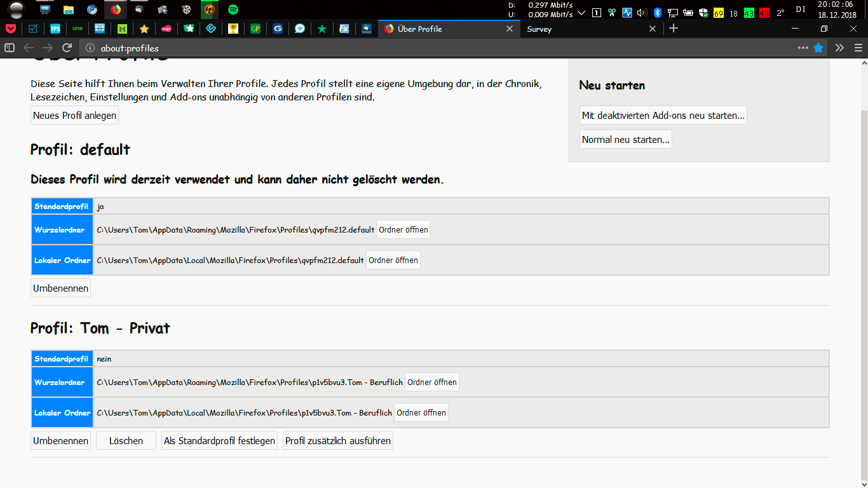Open a new tab with plus button
The height and width of the screenshot is (488, 868).
[674, 29]
